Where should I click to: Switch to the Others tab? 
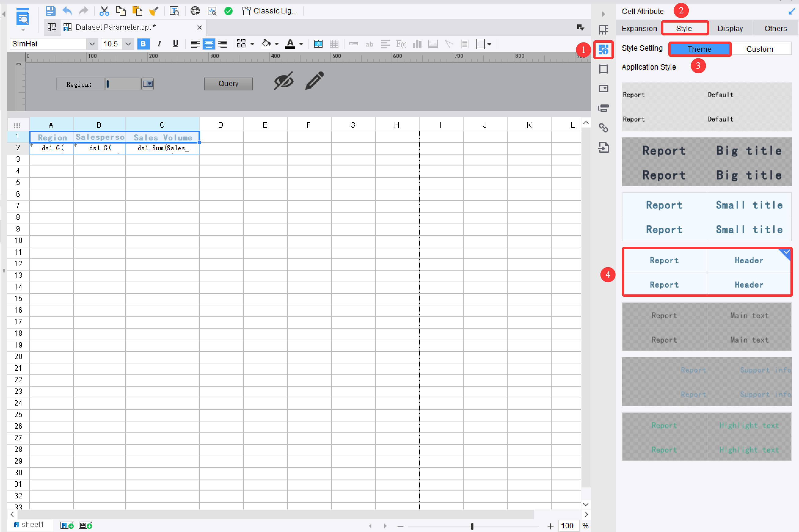click(775, 28)
